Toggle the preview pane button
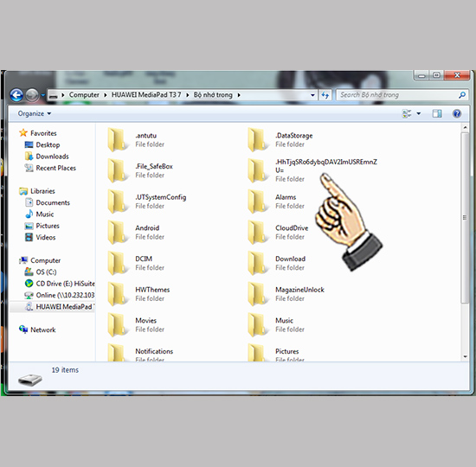Screen dimensions: 476x467 pos(437,114)
